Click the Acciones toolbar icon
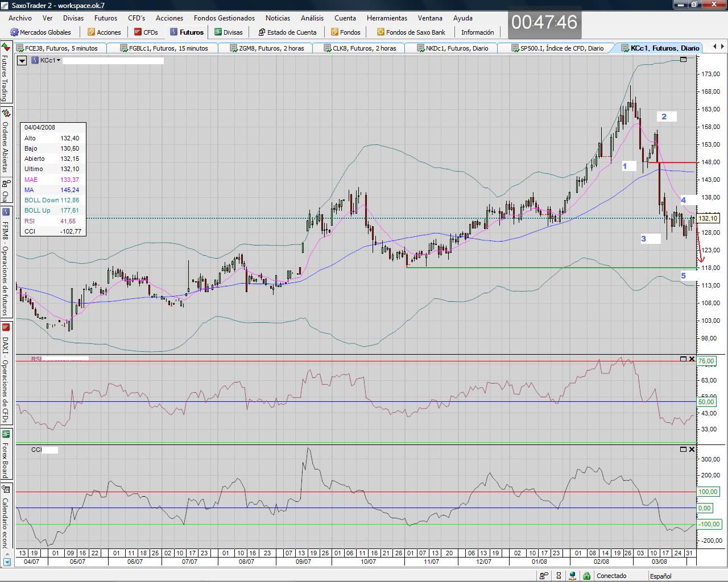Screen dimensions: 728x582 [91, 32]
